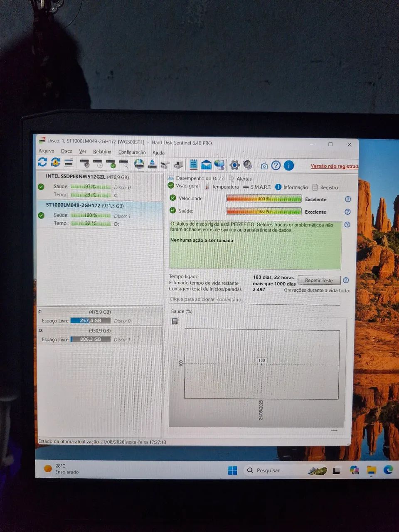Click the disk with green check toolbar icon
The image size is (399, 532).
pyautogui.click(x=111, y=163)
